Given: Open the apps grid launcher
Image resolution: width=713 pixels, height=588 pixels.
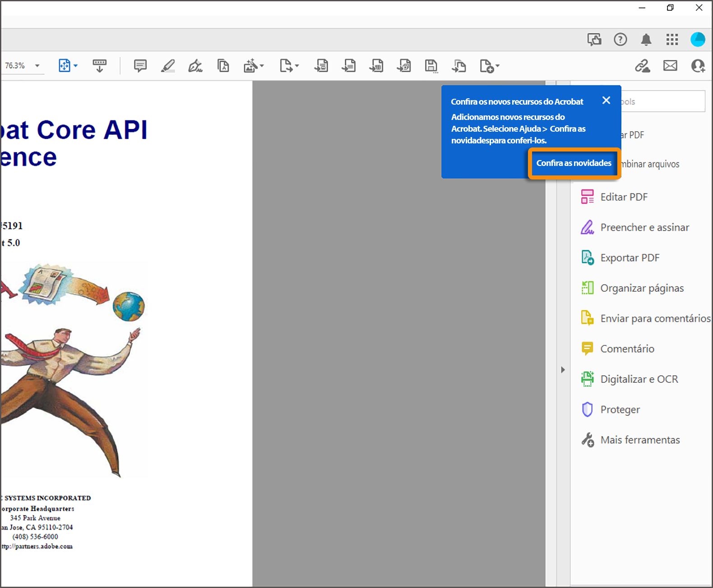Looking at the screenshot, I should [672, 40].
